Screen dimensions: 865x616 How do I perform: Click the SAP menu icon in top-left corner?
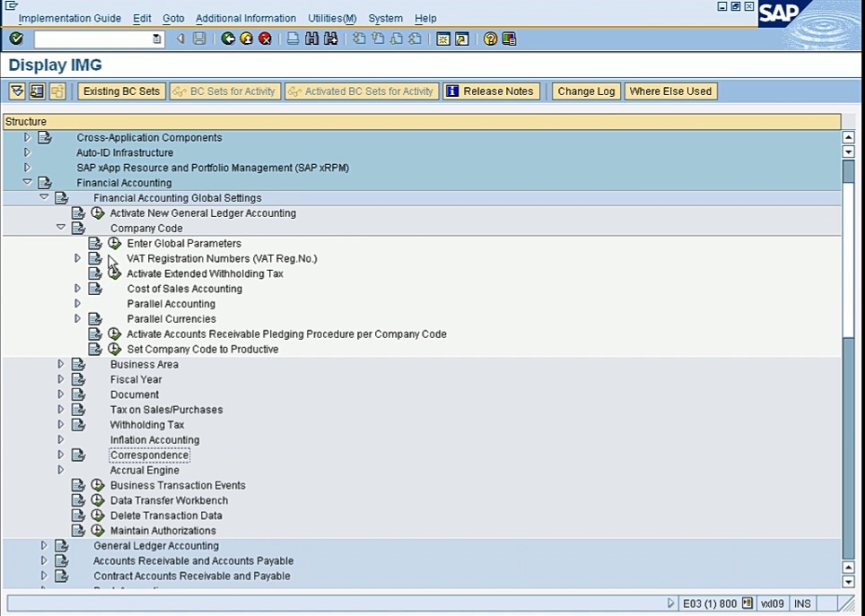pos(11,5)
